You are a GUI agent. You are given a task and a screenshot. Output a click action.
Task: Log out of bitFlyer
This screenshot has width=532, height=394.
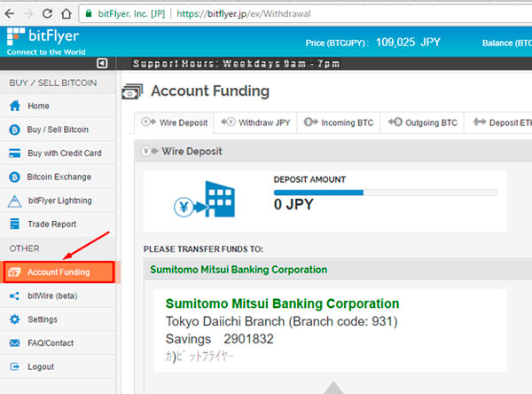[x=58, y=366]
